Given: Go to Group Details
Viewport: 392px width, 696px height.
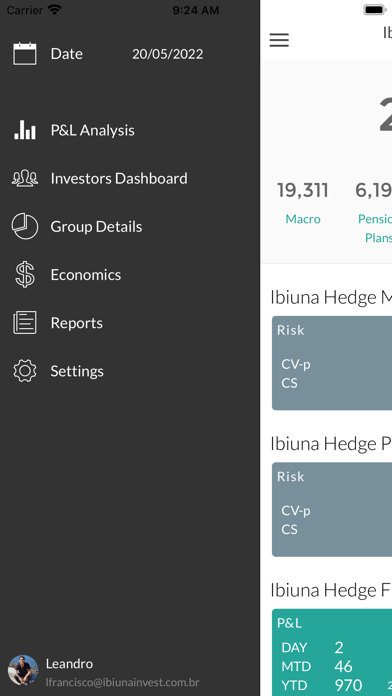Looking at the screenshot, I should point(96,227).
